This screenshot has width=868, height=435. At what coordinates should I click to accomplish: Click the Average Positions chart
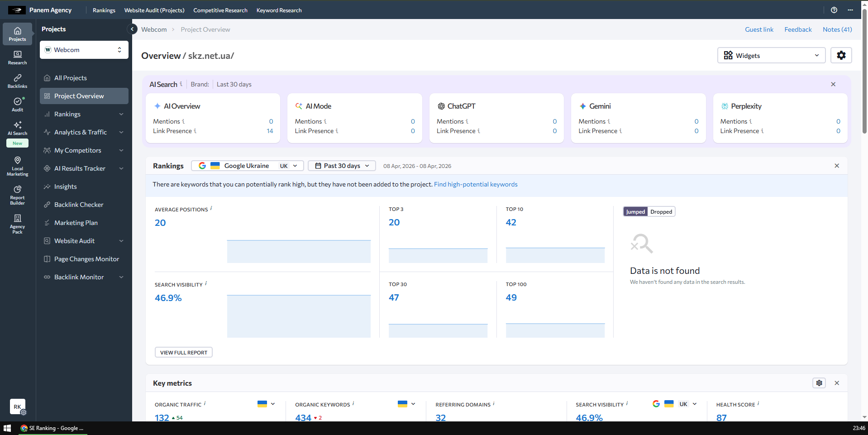tap(299, 251)
